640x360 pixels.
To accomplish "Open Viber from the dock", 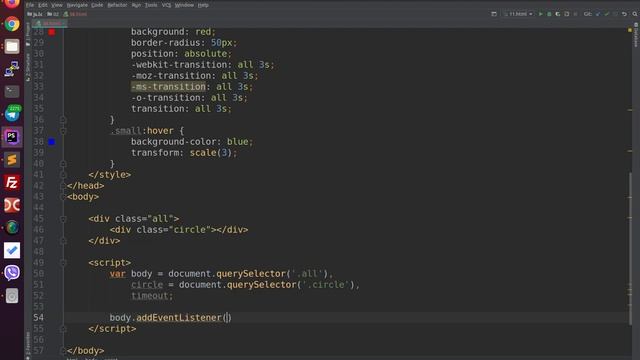I will point(12,273).
